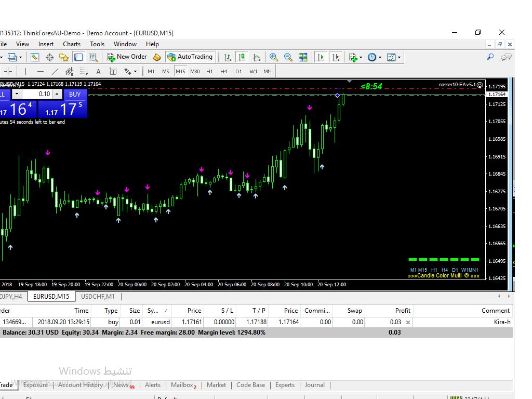Image resolution: width=532 pixels, height=399 pixels.
Task: Open the Experts terminal tab
Action: coord(285,385)
